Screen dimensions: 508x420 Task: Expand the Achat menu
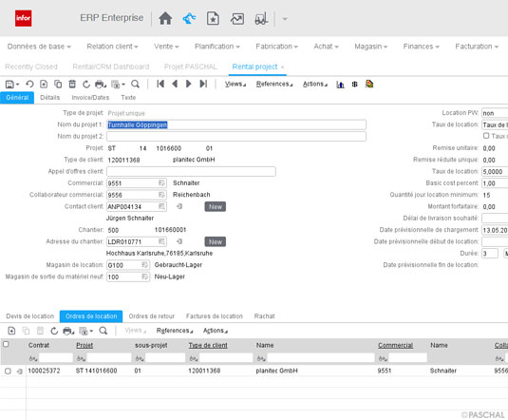tap(326, 47)
